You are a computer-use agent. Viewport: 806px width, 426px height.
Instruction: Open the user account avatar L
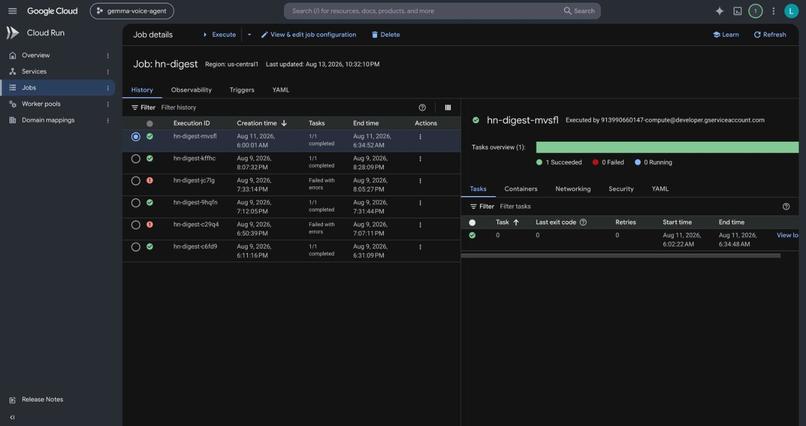point(791,11)
